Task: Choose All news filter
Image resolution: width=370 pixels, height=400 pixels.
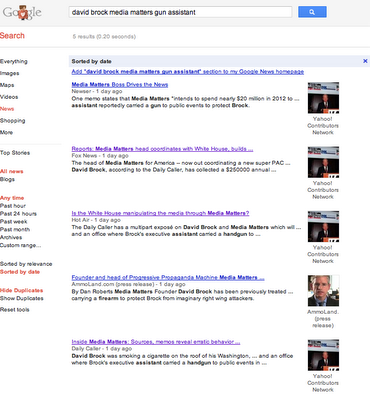Action: click(12, 171)
